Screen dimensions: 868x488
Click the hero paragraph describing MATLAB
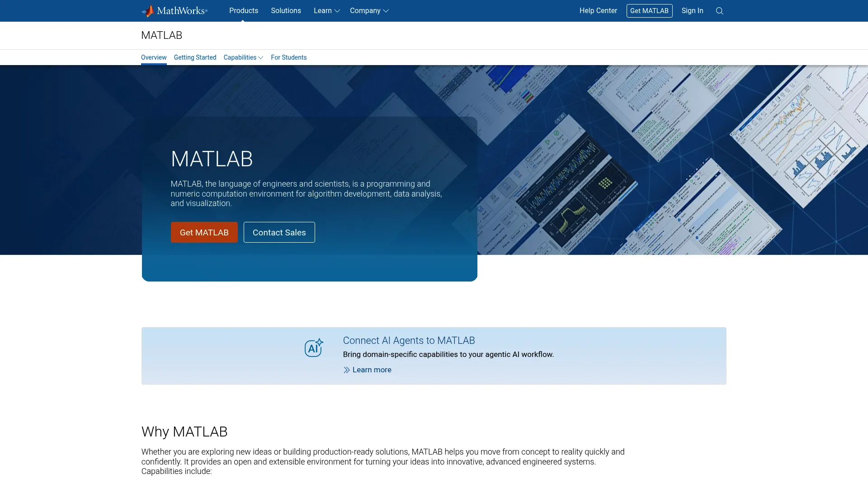coord(306,194)
